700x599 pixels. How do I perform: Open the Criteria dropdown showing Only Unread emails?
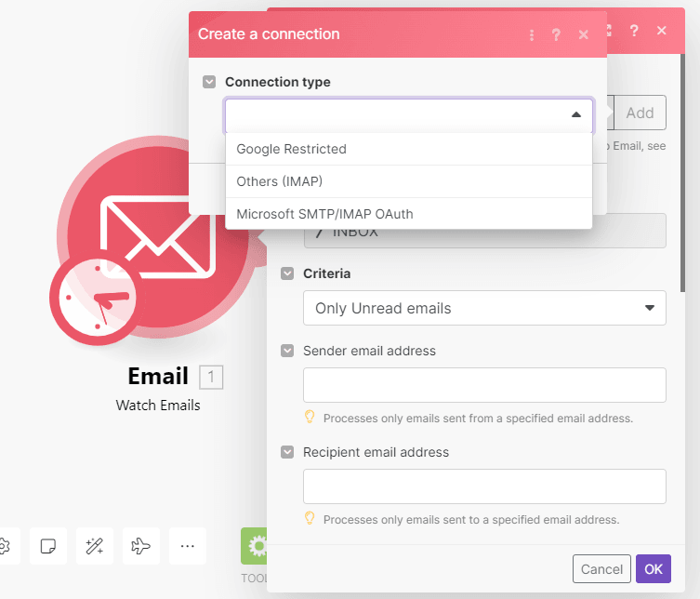(x=484, y=308)
